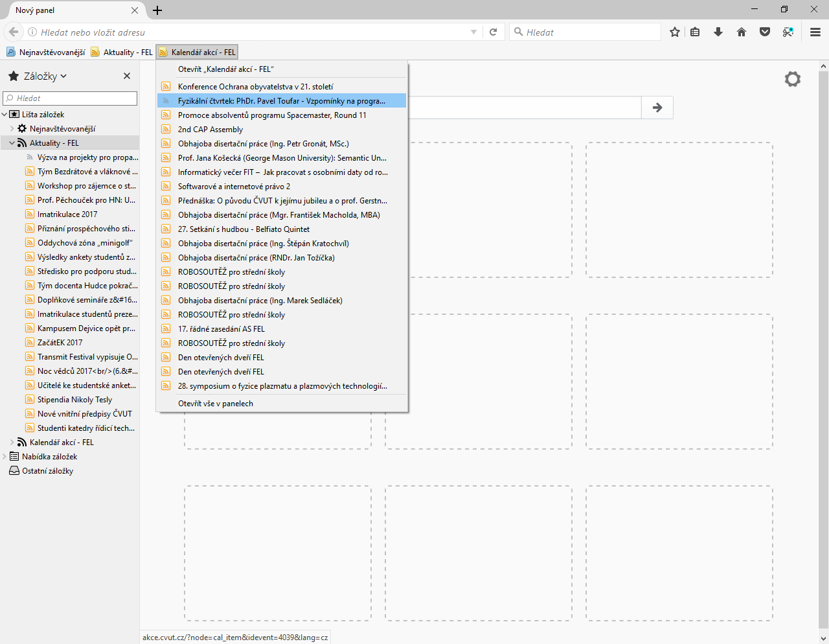Open new tab page settings gear

(x=792, y=79)
